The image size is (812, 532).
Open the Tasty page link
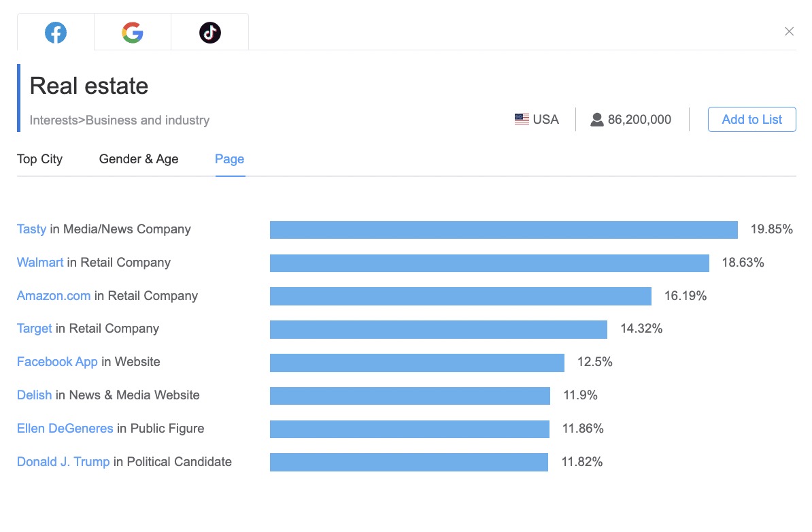click(x=31, y=229)
